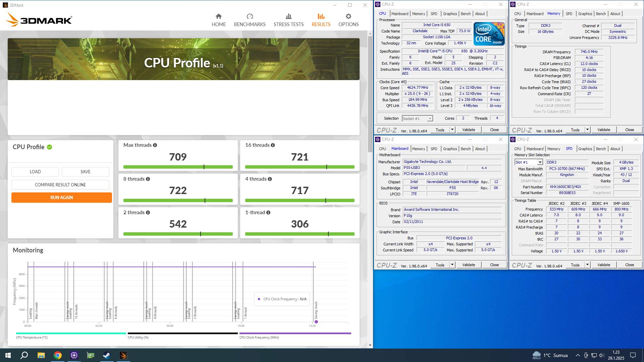Expand the Slot #1 memory slot dropdown
This screenshot has width=644, height=362.
(x=540, y=162)
